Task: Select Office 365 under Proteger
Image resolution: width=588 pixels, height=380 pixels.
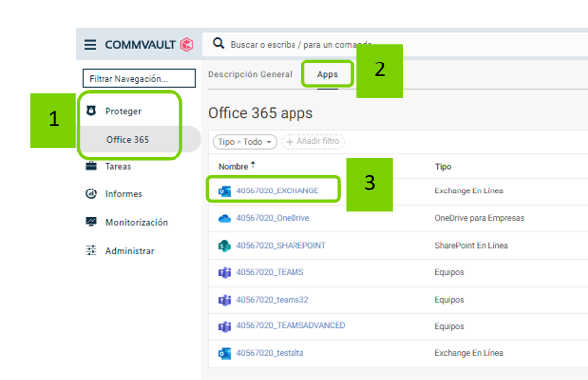Action: [x=127, y=140]
